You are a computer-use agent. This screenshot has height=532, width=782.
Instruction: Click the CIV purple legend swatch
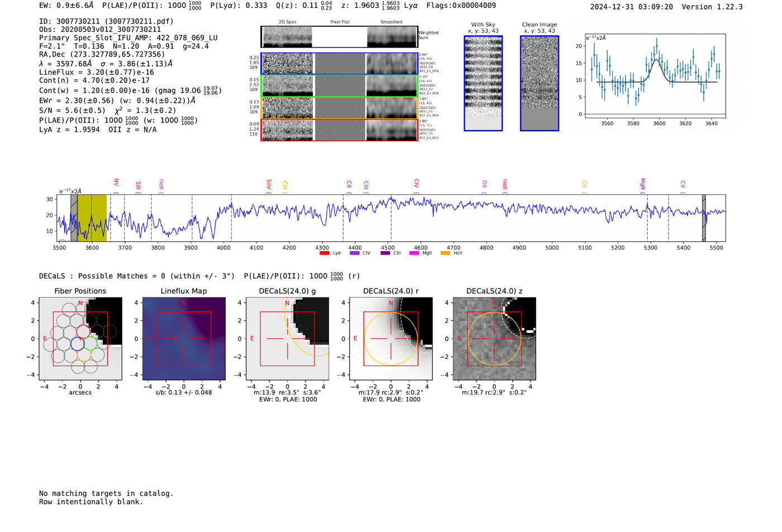(354, 253)
